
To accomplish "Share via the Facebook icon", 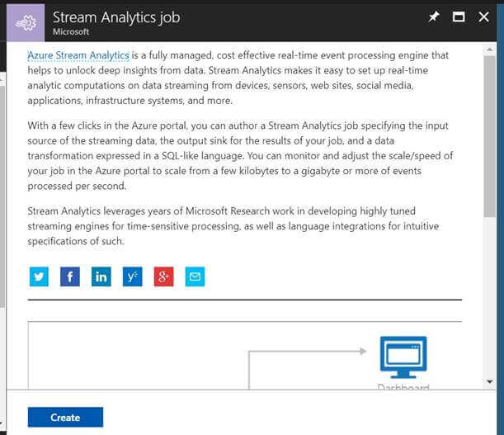I will [70, 277].
